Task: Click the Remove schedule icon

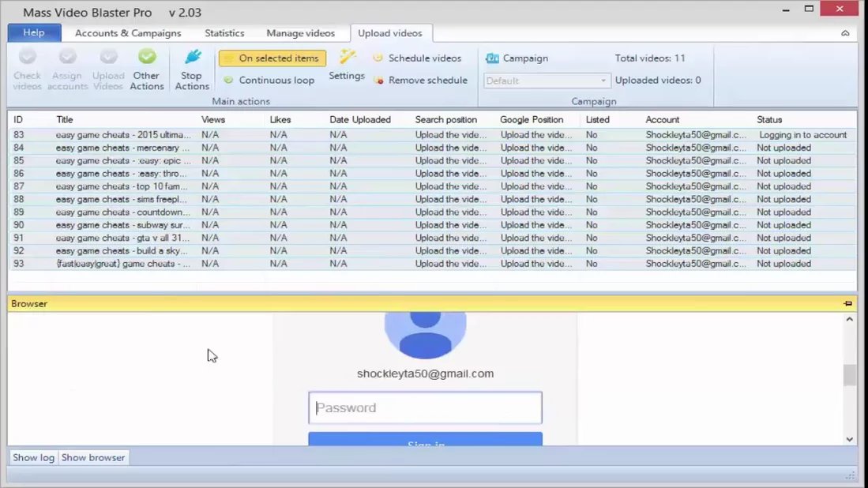Action: [378, 81]
